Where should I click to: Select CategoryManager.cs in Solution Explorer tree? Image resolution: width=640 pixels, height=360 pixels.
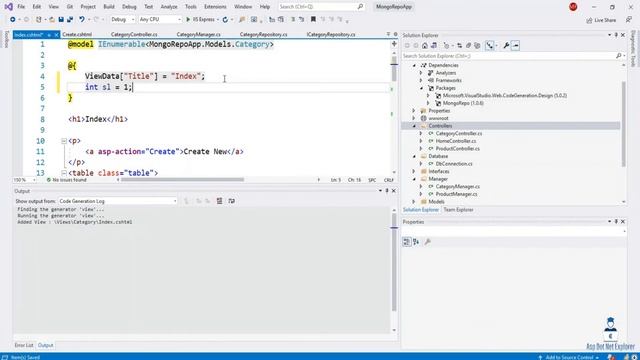(x=458, y=187)
